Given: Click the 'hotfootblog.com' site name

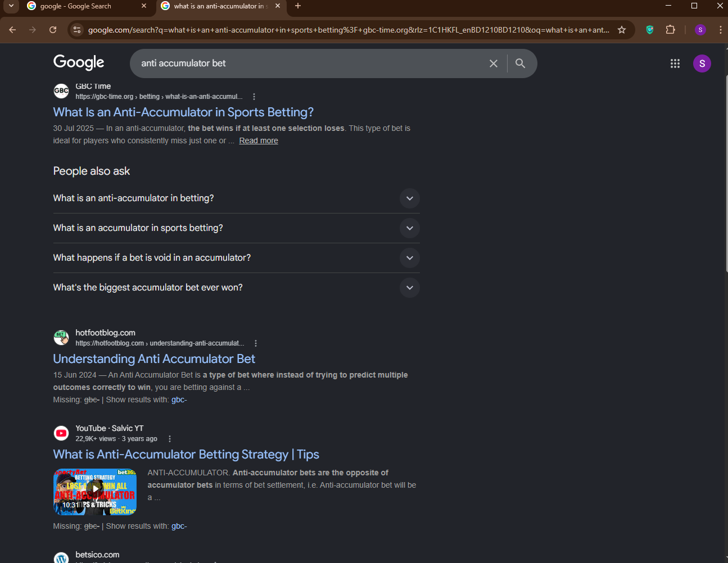Looking at the screenshot, I should tap(105, 333).
